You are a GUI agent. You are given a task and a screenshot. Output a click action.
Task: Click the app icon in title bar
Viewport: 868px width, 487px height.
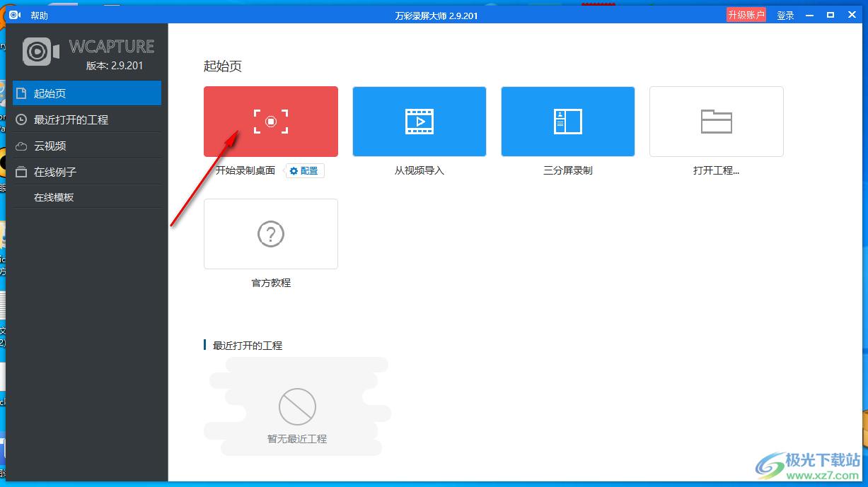tap(15, 15)
